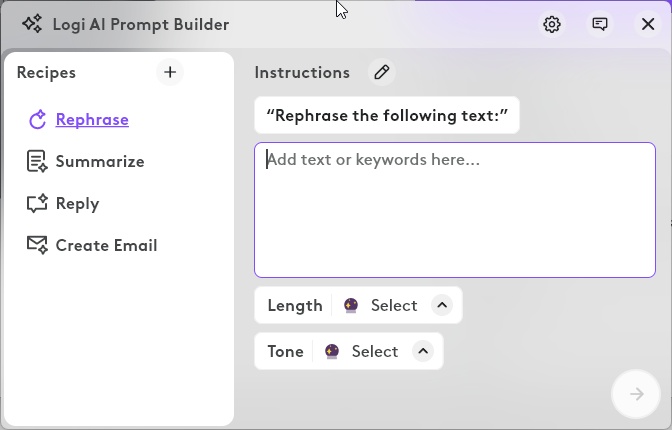Click the Tone label
This screenshot has width=672, height=430.
click(x=285, y=352)
